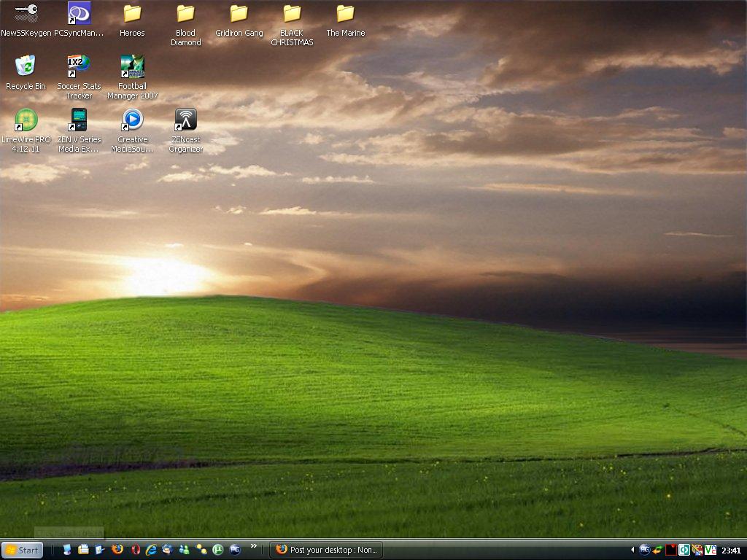Launch Firefox from the Quick Launch bar

coord(117,550)
